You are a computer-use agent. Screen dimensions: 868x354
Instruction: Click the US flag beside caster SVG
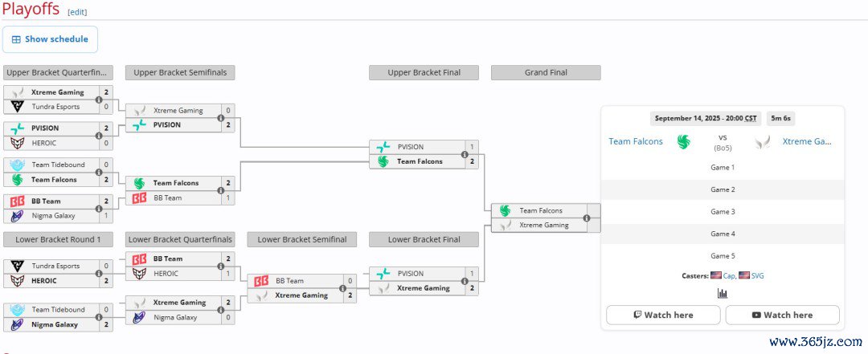(x=743, y=275)
